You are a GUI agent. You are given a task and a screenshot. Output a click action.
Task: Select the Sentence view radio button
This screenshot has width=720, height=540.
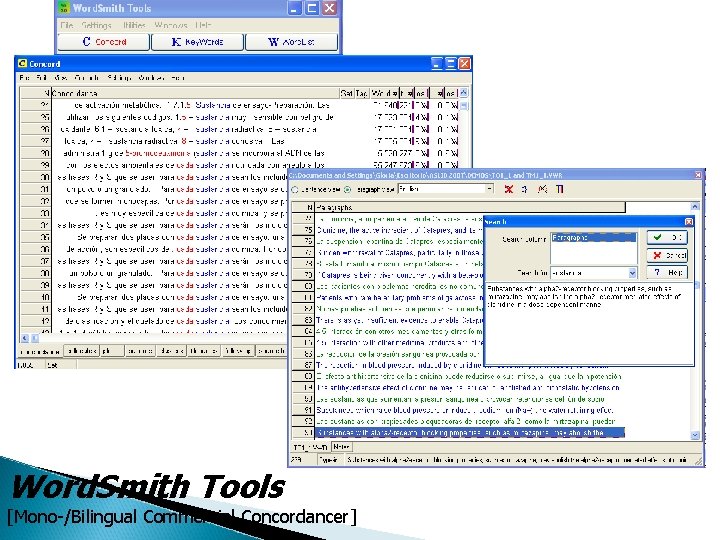click(295, 189)
